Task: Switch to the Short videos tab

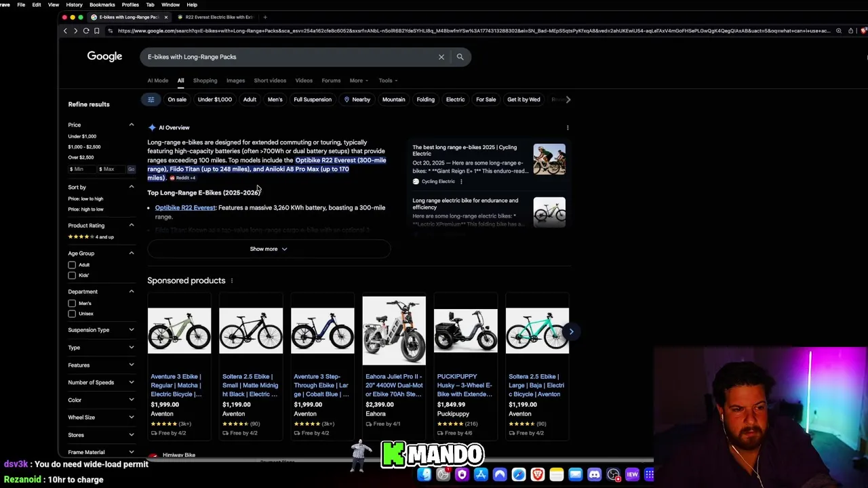Action: click(270, 81)
